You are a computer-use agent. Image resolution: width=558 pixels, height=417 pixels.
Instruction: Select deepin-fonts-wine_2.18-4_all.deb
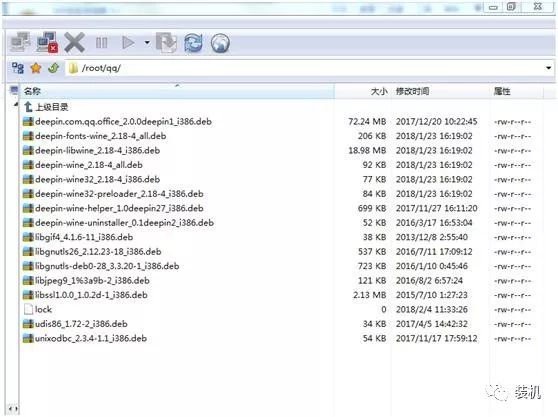pyautogui.click(x=100, y=136)
